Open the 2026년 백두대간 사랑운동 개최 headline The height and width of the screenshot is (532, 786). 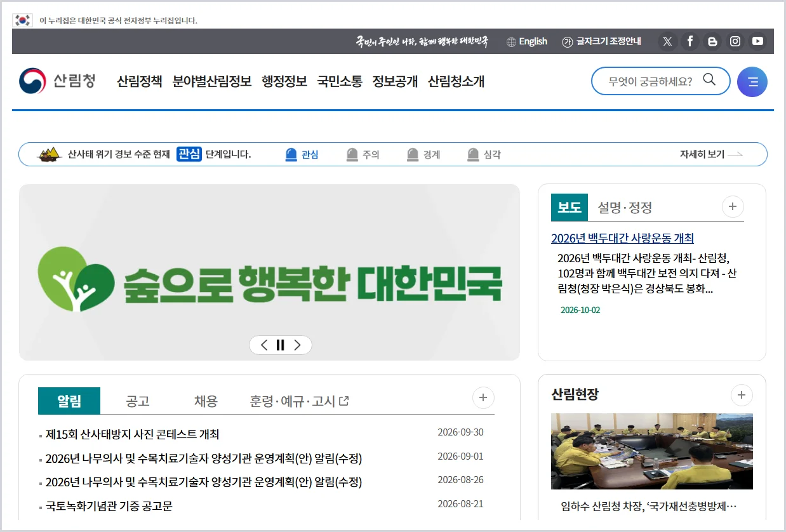point(622,238)
